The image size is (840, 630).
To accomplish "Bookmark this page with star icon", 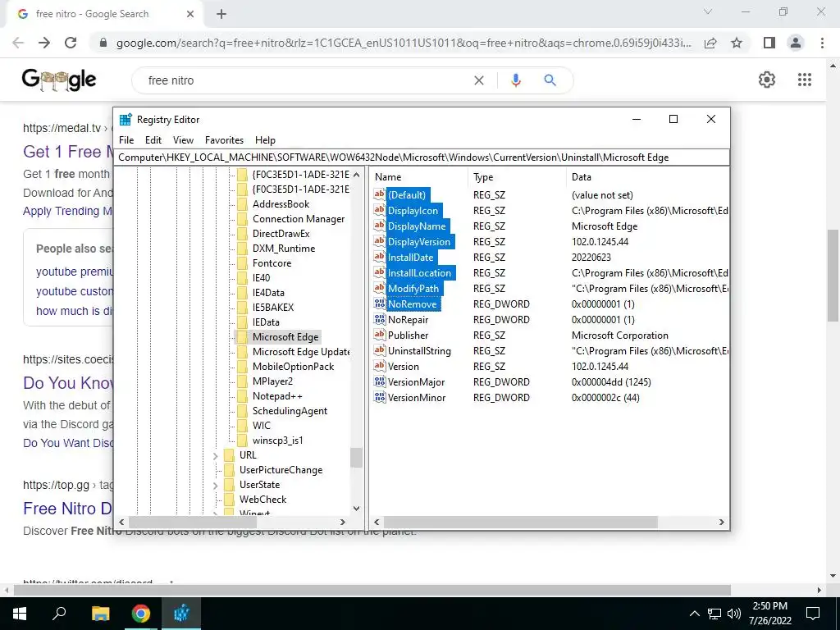I will coord(737,43).
